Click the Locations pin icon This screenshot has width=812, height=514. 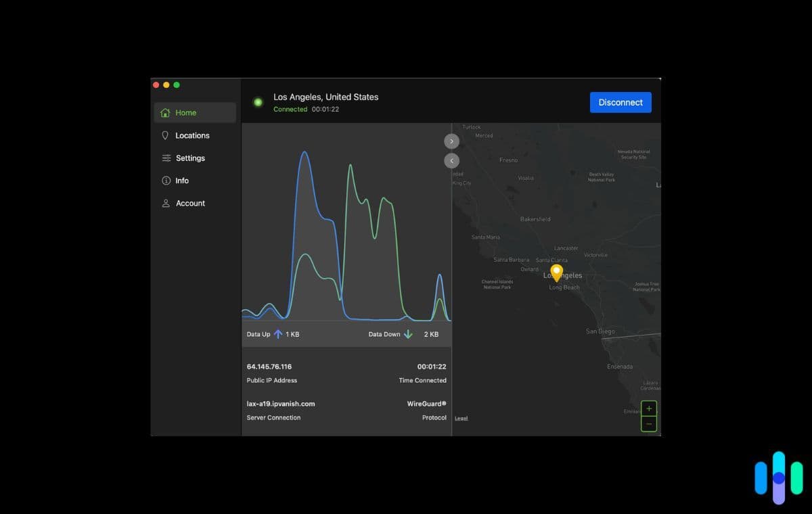[165, 135]
